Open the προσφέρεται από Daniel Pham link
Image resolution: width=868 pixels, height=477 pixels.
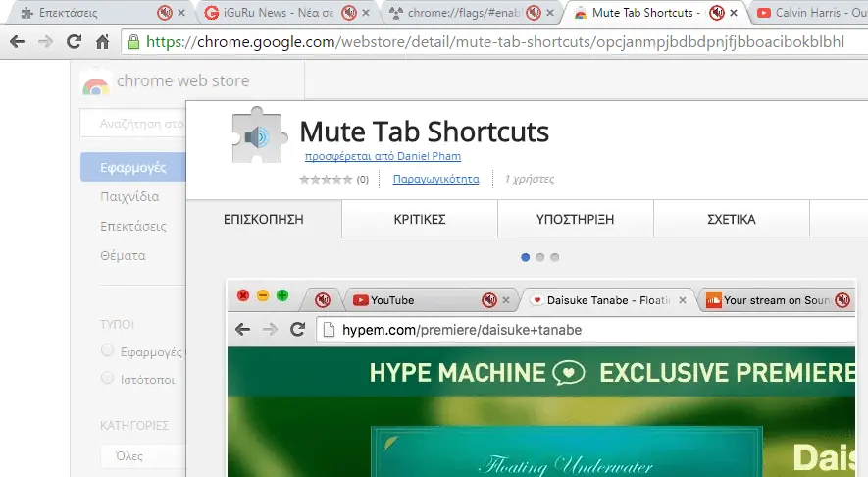click(383, 156)
